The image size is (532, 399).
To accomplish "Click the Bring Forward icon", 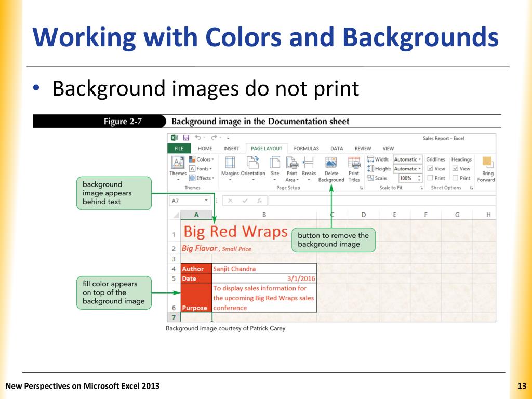I will tap(487, 163).
